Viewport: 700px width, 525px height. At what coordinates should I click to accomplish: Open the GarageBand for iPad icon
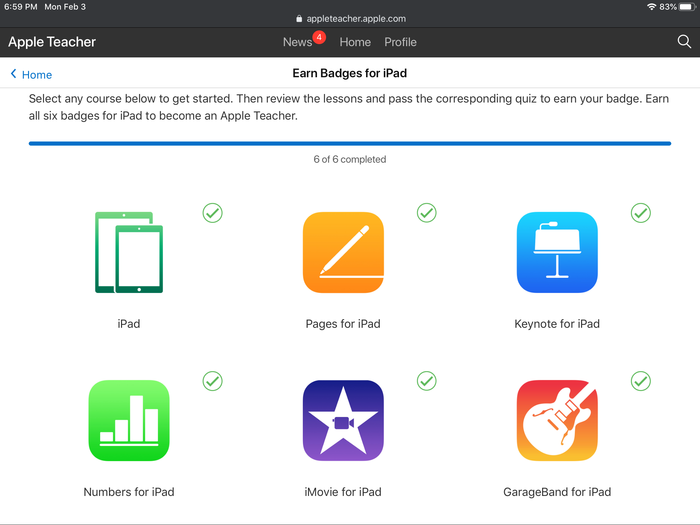(557, 420)
